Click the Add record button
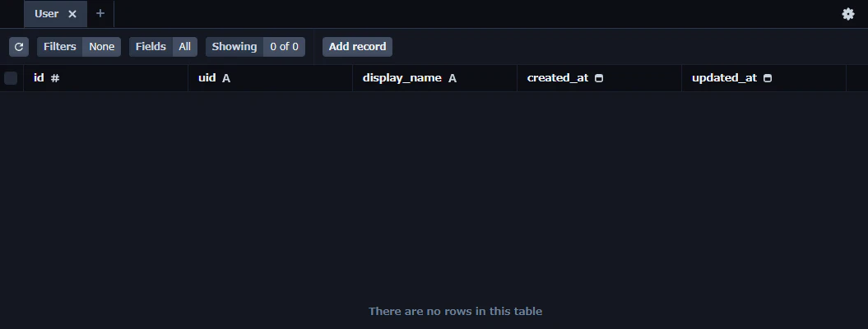Image resolution: width=868 pixels, height=329 pixels. click(x=357, y=47)
